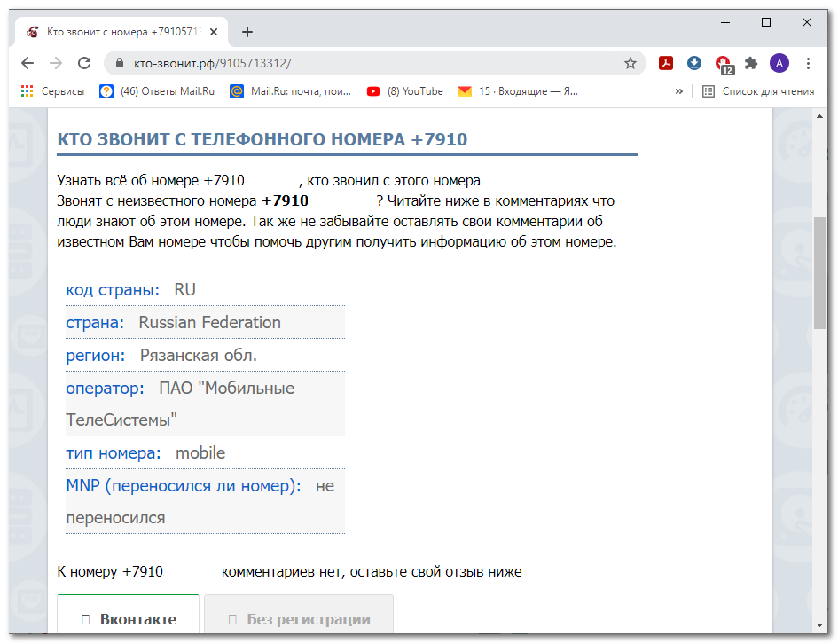838x644 pixels.
Task: Bookmark this page with the star icon
Action: (x=630, y=63)
